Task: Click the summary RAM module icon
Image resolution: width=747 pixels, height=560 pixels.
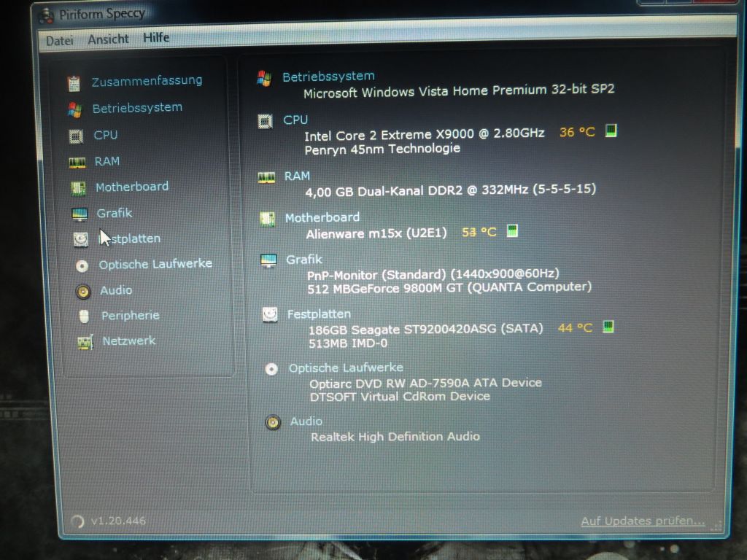Action: pyautogui.click(x=266, y=178)
